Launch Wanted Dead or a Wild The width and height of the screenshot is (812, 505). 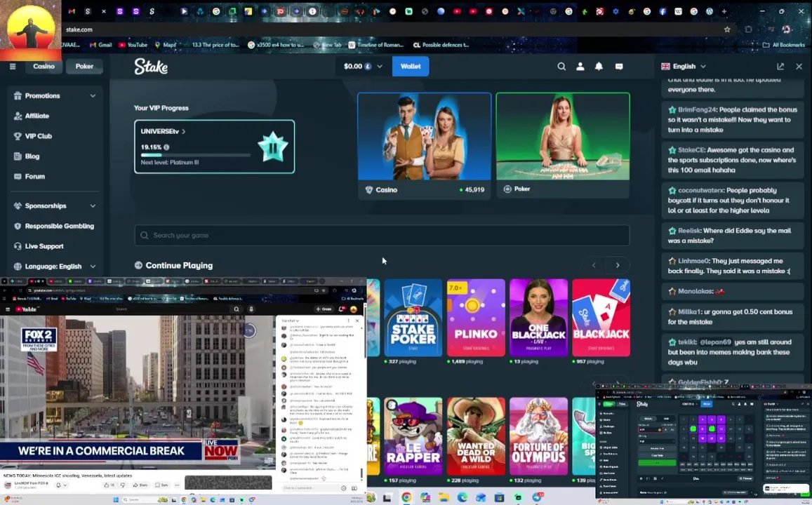point(476,436)
